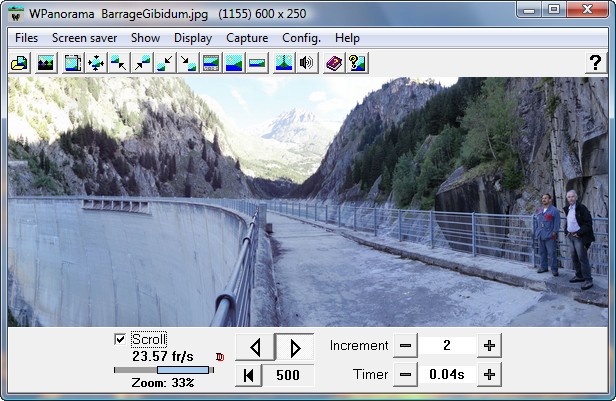Open the Help menu
The width and height of the screenshot is (616, 401).
coord(347,38)
